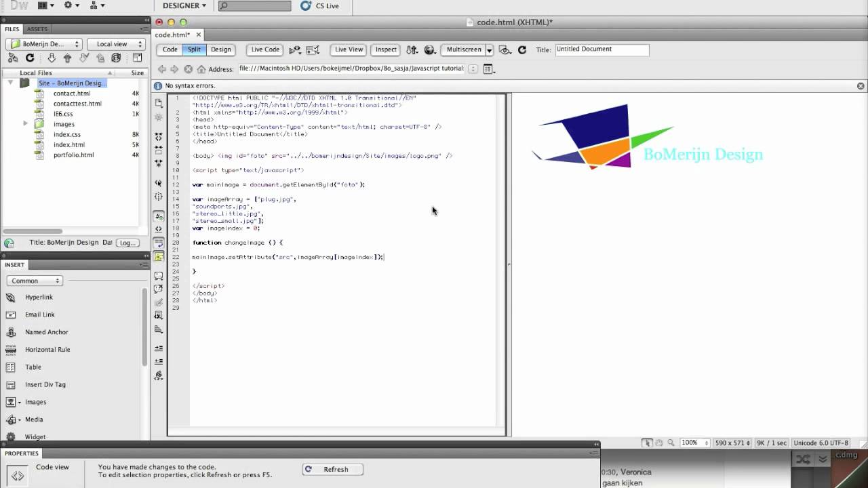Select portfolio.html in the file list

tap(74, 155)
